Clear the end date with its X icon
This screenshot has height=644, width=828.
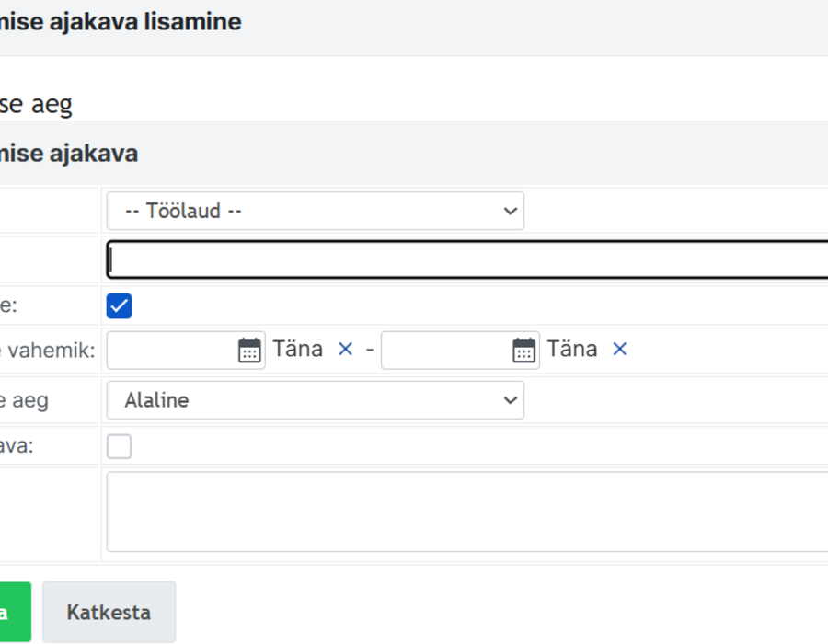pyautogui.click(x=620, y=349)
